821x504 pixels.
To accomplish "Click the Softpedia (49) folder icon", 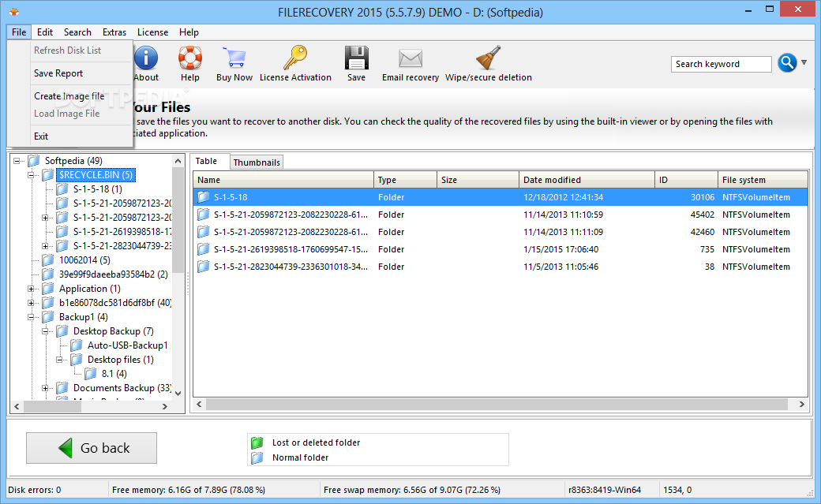I will (34, 161).
